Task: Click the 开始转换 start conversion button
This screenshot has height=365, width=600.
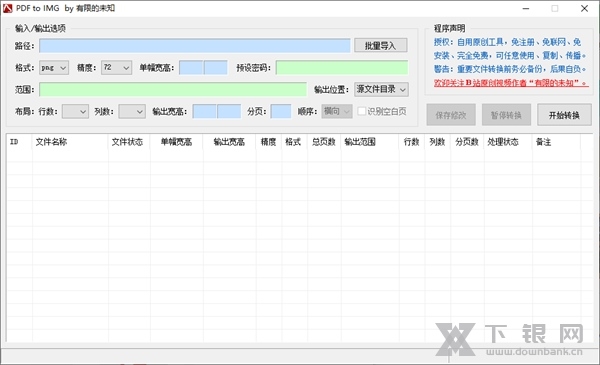Action: coord(564,115)
